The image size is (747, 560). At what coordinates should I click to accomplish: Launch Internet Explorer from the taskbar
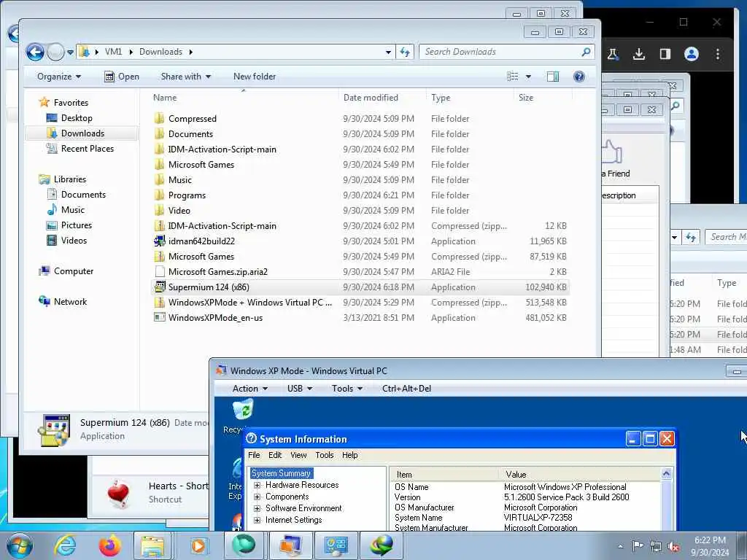(65, 545)
